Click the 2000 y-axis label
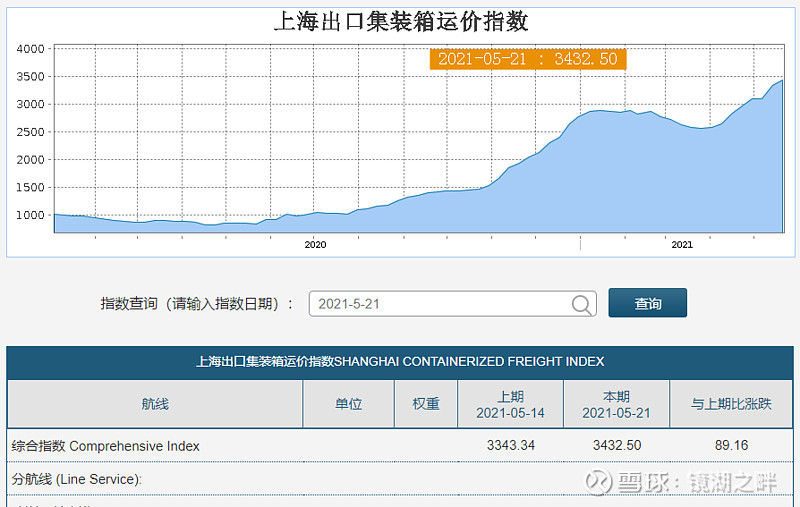This screenshot has height=507, width=800. [31, 160]
